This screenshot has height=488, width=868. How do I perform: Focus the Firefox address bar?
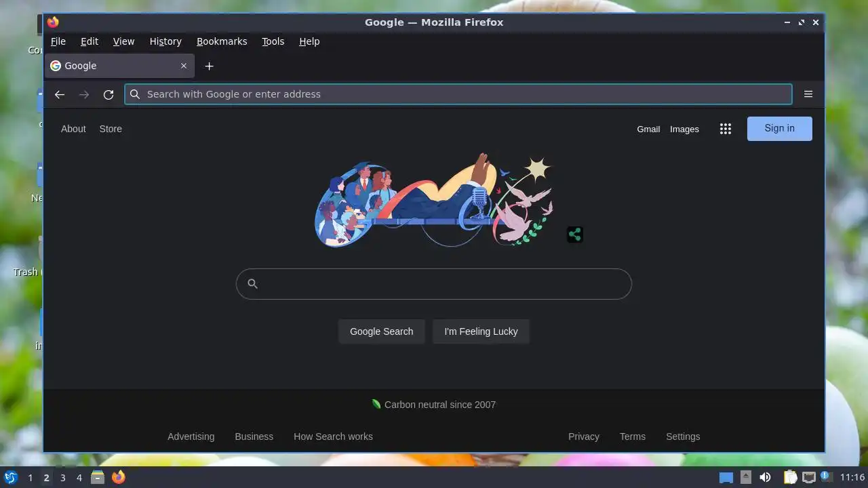[x=458, y=94]
